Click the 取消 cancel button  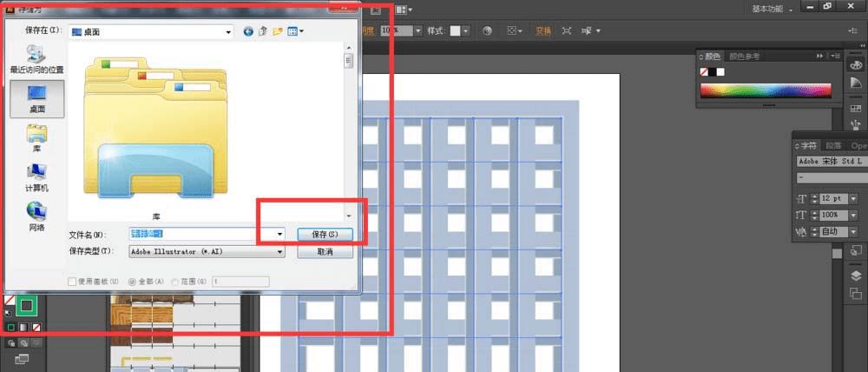click(x=325, y=252)
